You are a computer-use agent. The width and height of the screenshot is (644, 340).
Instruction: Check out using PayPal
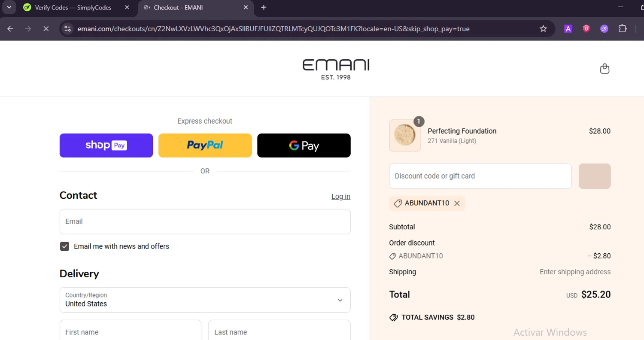click(205, 146)
